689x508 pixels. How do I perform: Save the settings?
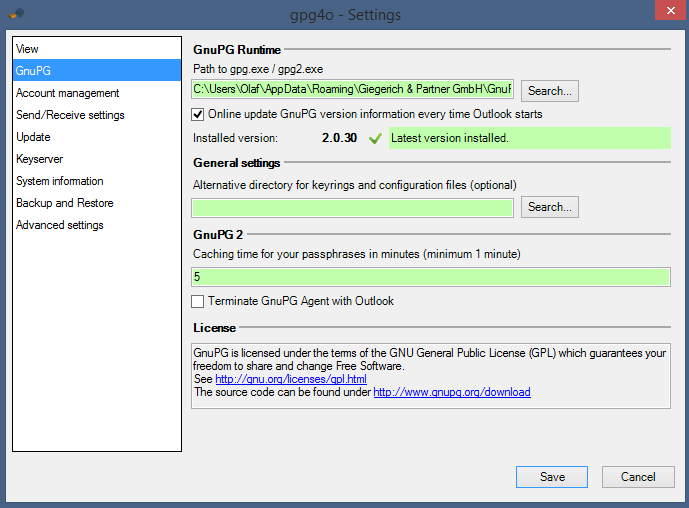552,477
